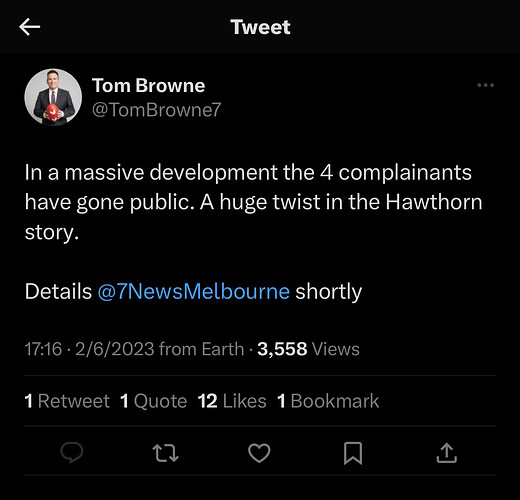Retweet using the arrows icon
520x500 pixels.
(165, 453)
